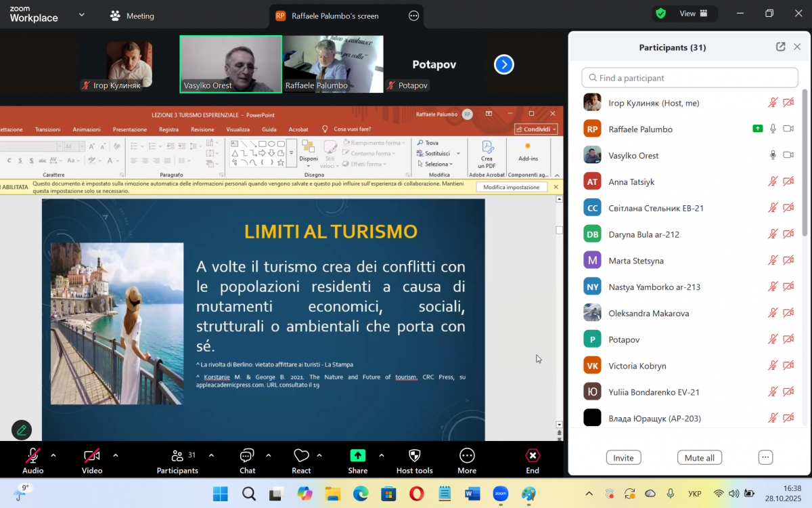812x508 pixels.
Task: Show next video thumbnails with blue arrow
Action: 503,64
